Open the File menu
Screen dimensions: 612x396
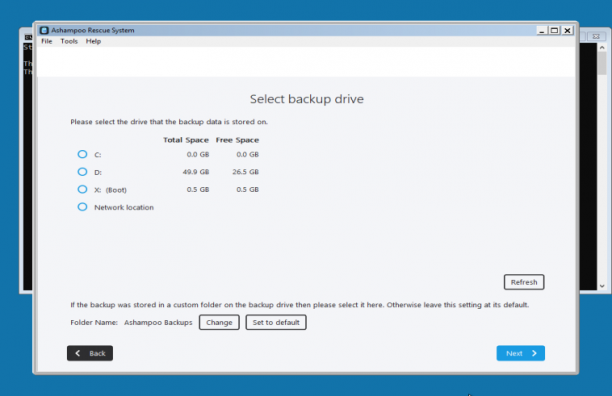pyautogui.click(x=46, y=41)
